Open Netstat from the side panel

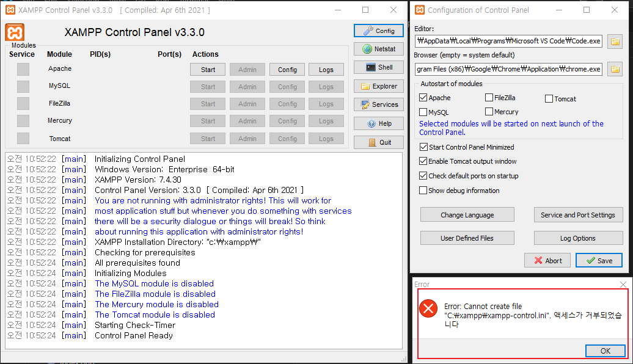point(379,49)
